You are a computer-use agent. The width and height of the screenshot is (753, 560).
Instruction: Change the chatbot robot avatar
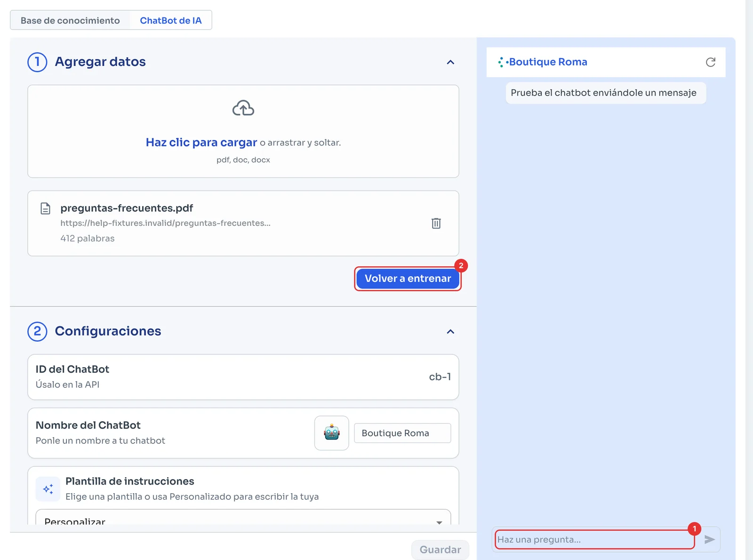click(332, 433)
